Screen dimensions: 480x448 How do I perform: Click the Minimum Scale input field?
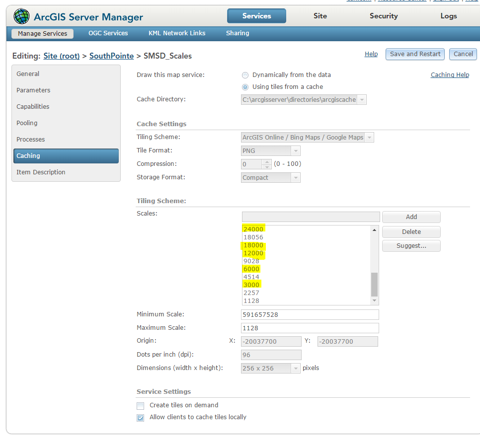(310, 314)
